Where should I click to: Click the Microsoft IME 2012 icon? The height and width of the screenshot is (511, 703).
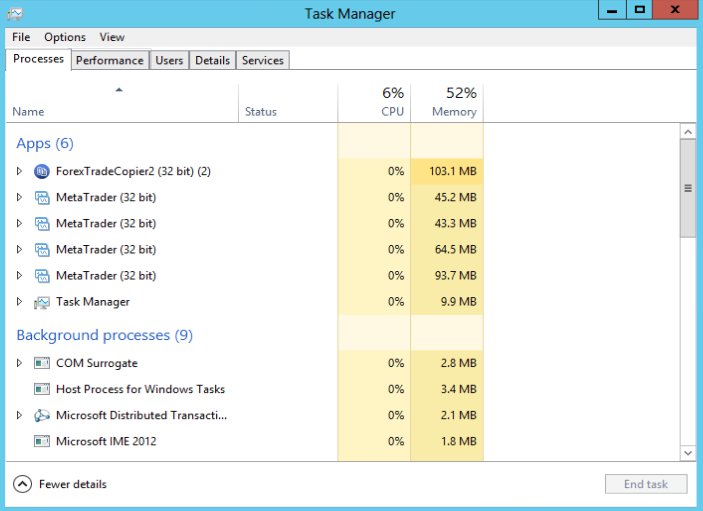tap(42, 442)
